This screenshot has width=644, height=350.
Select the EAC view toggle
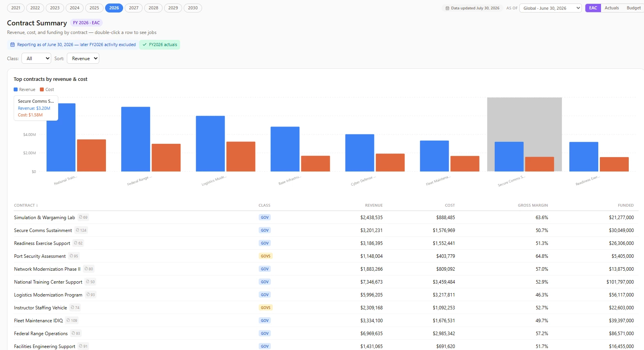[x=593, y=8]
